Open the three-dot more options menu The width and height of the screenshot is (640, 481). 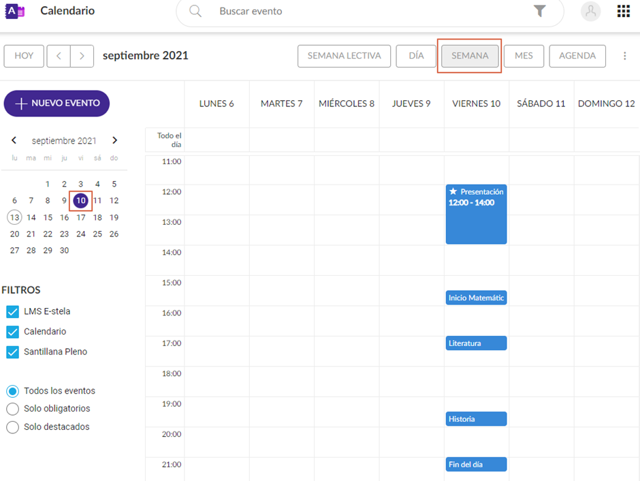tap(626, 56)
